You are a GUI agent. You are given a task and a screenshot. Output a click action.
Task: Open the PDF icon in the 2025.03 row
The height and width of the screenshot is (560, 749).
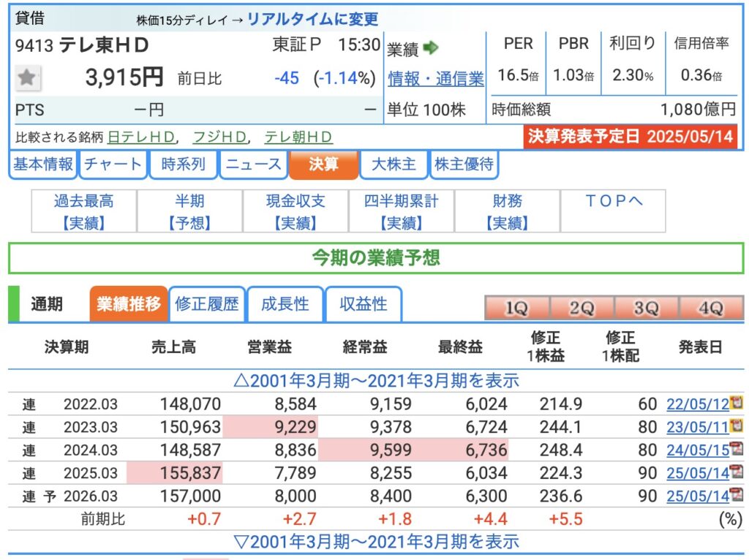point(737,472)
